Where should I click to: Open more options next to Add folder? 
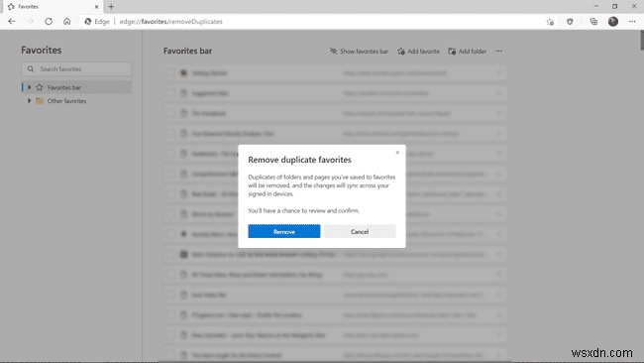click(x=498, y=52)
